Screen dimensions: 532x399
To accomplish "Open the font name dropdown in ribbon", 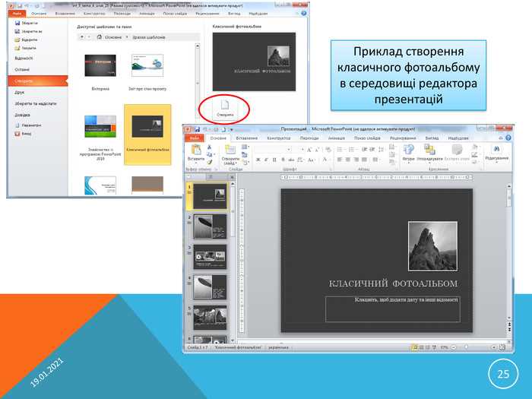I will pyautogui.click(x=272, y=149).
